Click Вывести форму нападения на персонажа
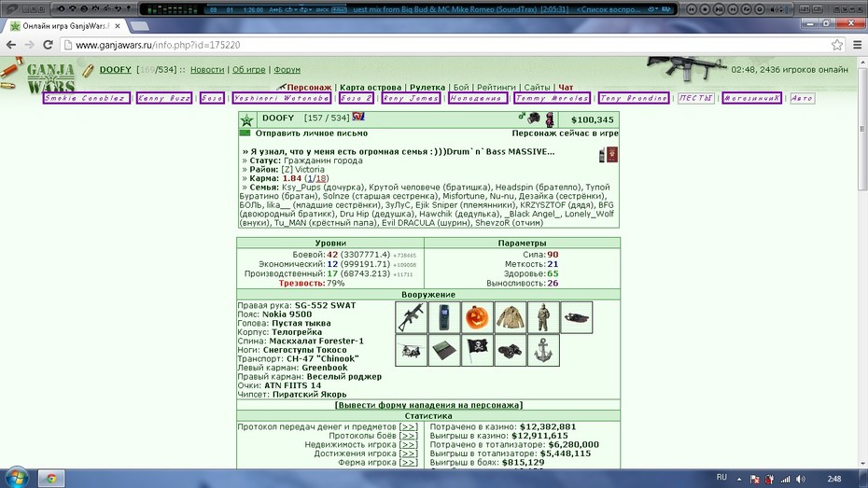 coord(428,405)
